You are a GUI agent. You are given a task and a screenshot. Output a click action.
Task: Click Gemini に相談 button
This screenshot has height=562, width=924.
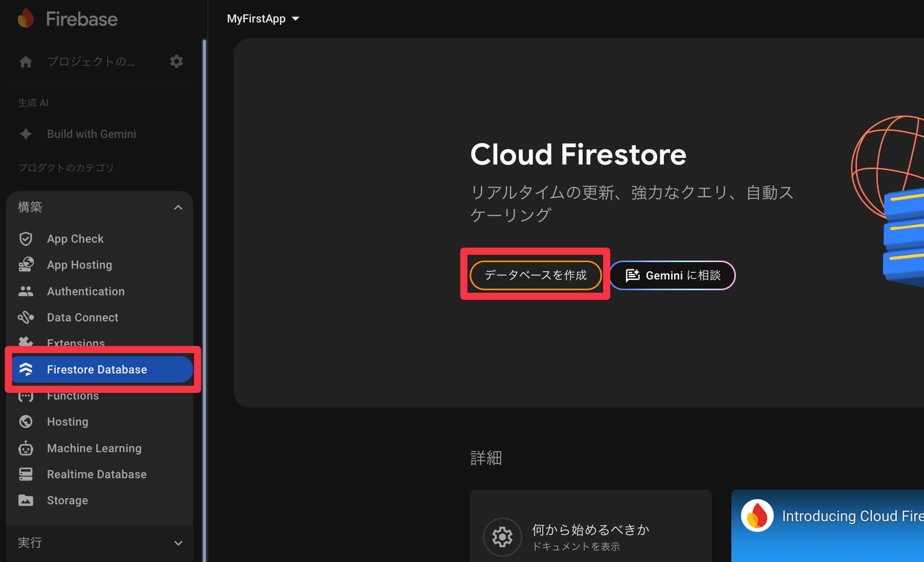[673, 275]
